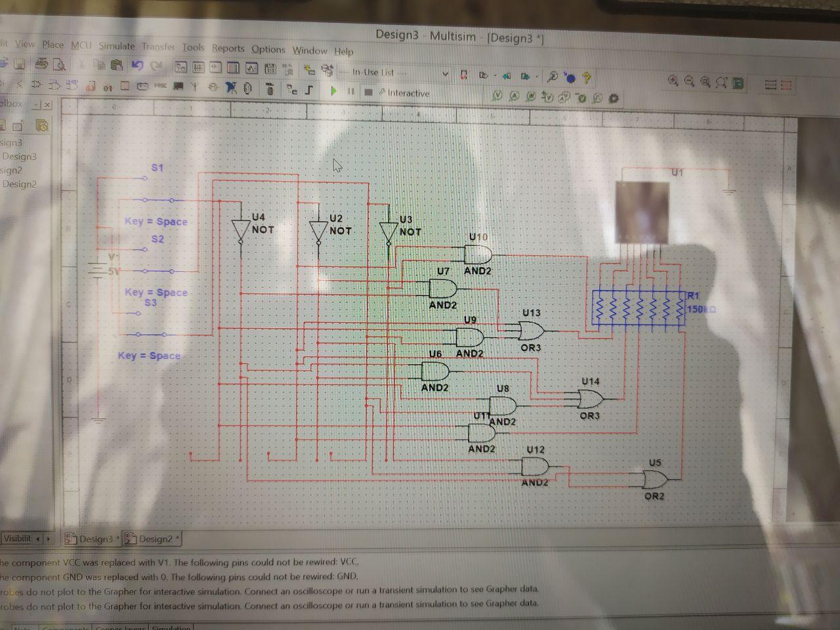Open the Help menu
The image size is (840, 630).
[344, 51]
